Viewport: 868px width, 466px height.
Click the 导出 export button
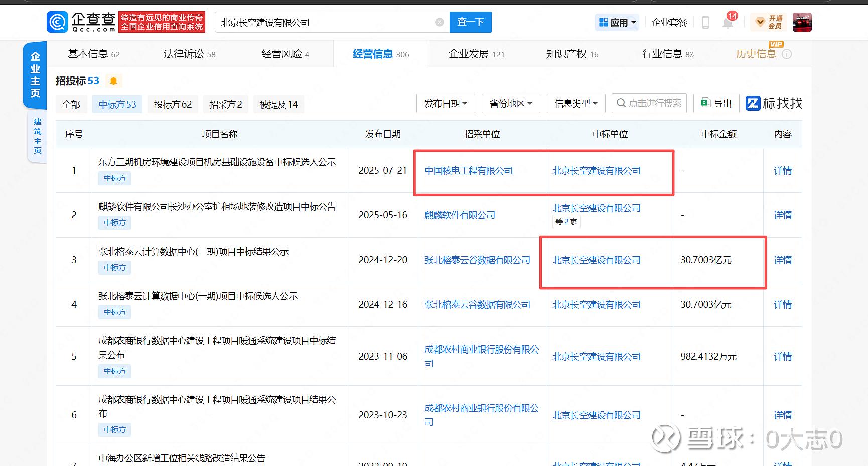(716, 103)
